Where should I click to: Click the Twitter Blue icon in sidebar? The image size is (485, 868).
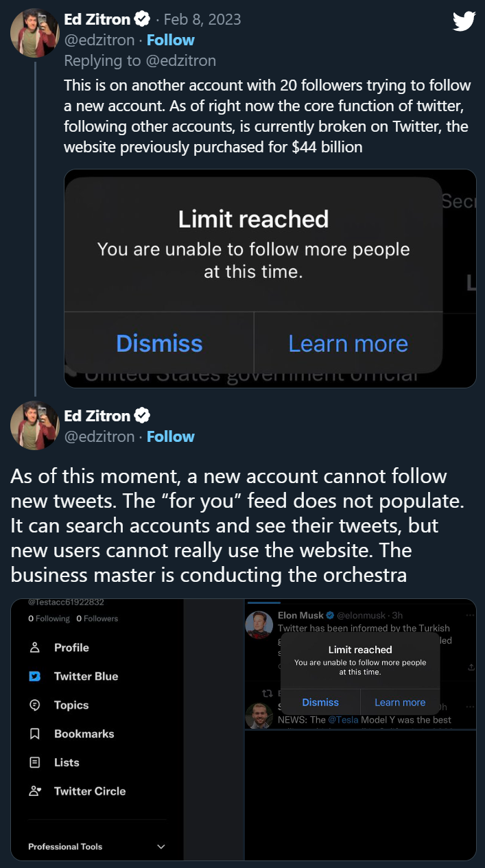36,677
